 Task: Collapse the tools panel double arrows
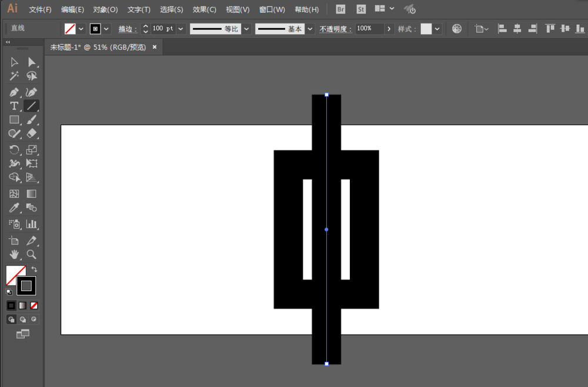pyautogui.click(x=8, y=42)
